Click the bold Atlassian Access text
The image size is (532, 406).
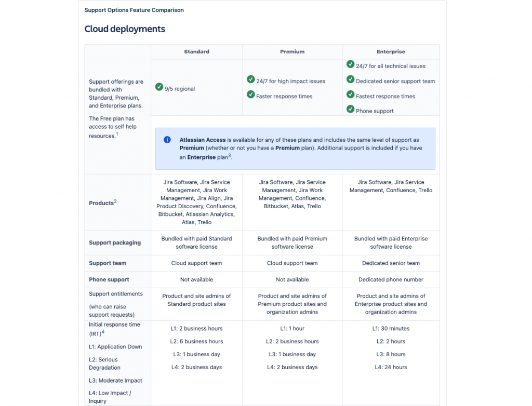[203, 140]
